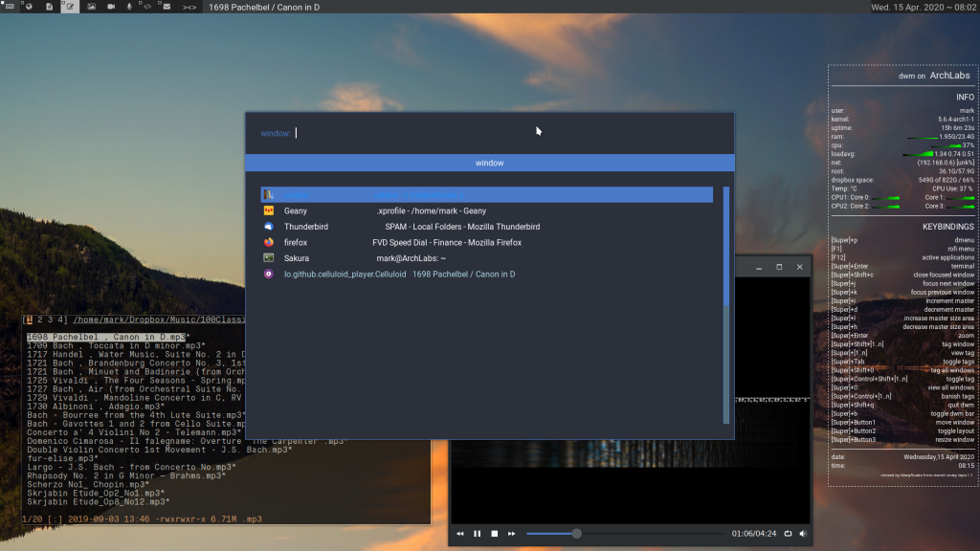Image resolution: width=980 pixels, height=551 pixels.
Task: Skip backward in Celluloid player
Action: pos(460,534)
